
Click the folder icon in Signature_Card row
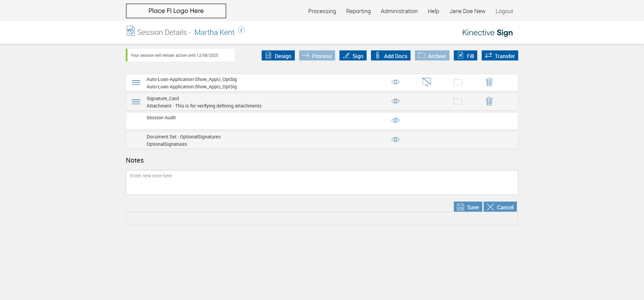click(458, 101)
